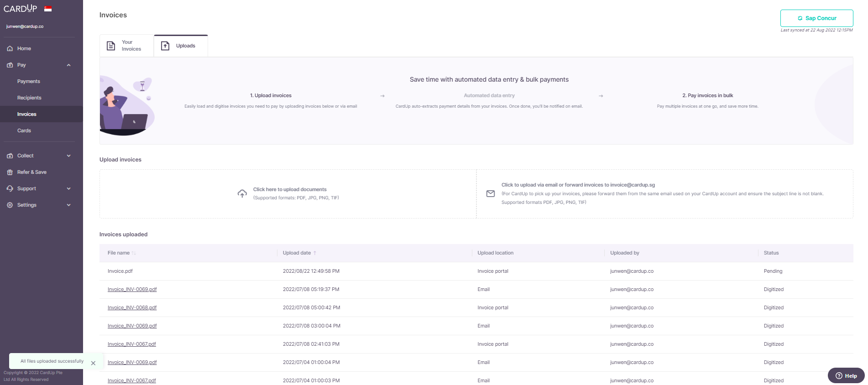The image size is (868, 385).
Task: Open Recipients in the sidebar
Action: [x=29, y=98]
